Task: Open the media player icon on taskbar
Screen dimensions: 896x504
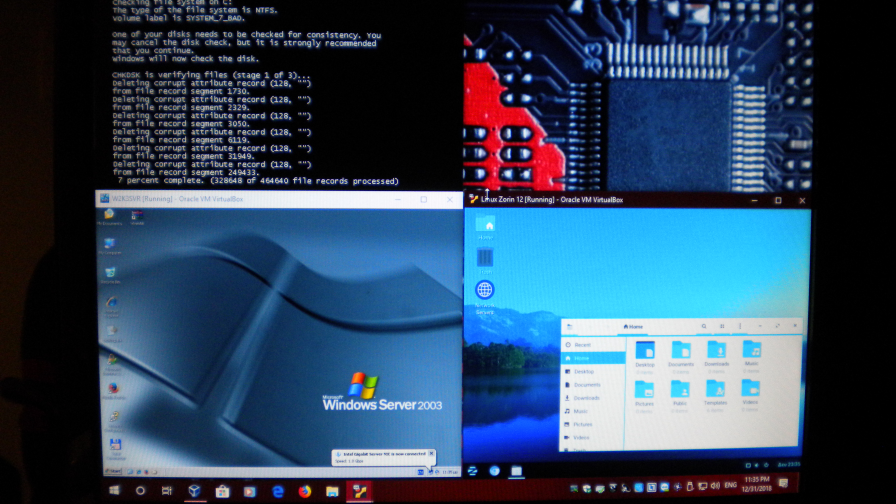Action: point(250,491)
